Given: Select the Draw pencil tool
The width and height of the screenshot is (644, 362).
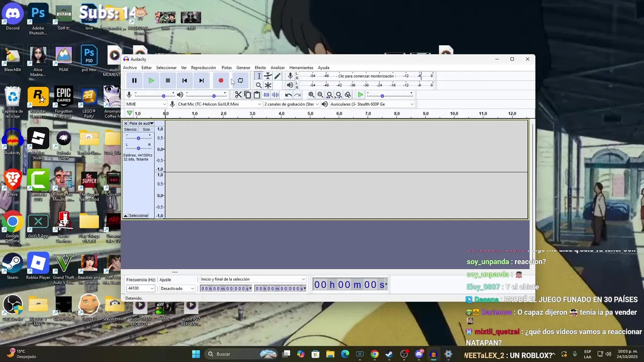Looking at the screenshot, I should tap(277, 76).
